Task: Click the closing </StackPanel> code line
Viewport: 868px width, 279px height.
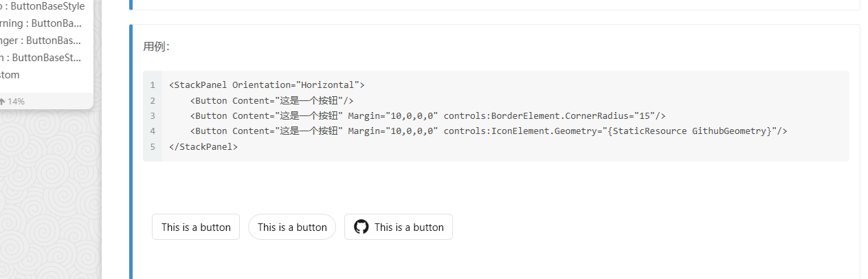Action: pyautogui.click(x=203, y=146)
